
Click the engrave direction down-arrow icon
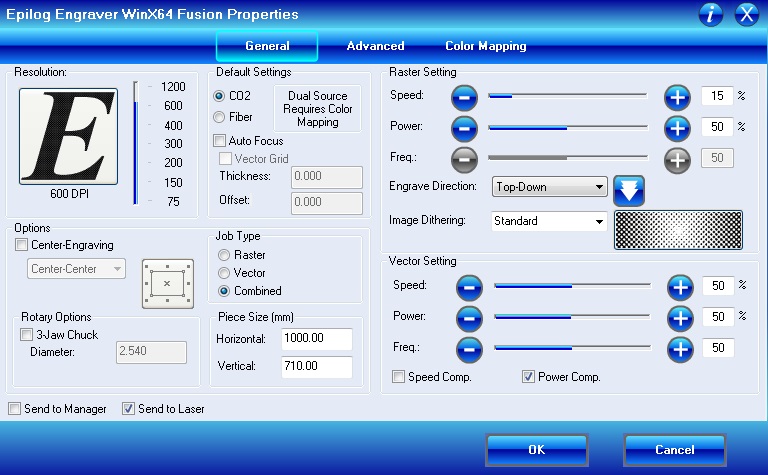point(629,190)
